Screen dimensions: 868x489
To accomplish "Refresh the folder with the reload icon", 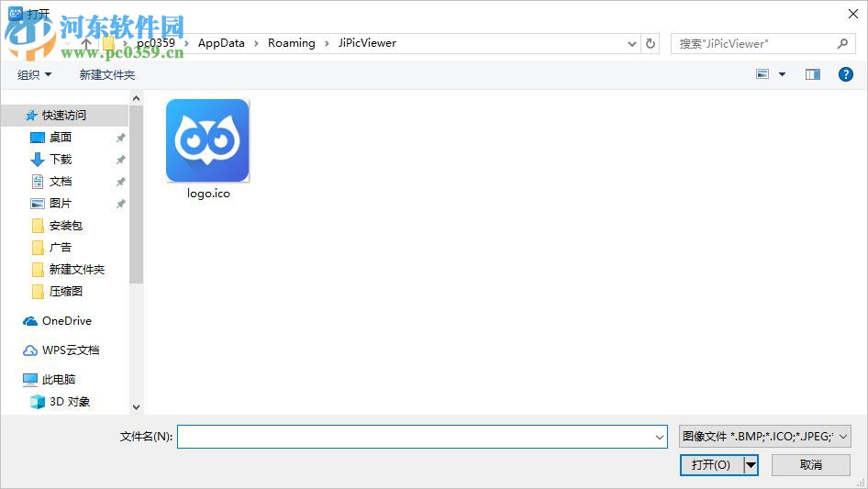I will 651,43.
